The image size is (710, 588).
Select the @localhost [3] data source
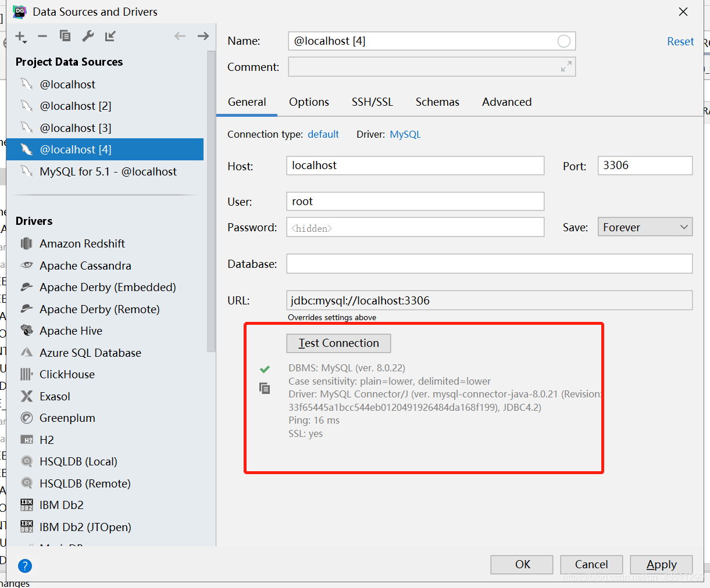(x=105, y=128)
